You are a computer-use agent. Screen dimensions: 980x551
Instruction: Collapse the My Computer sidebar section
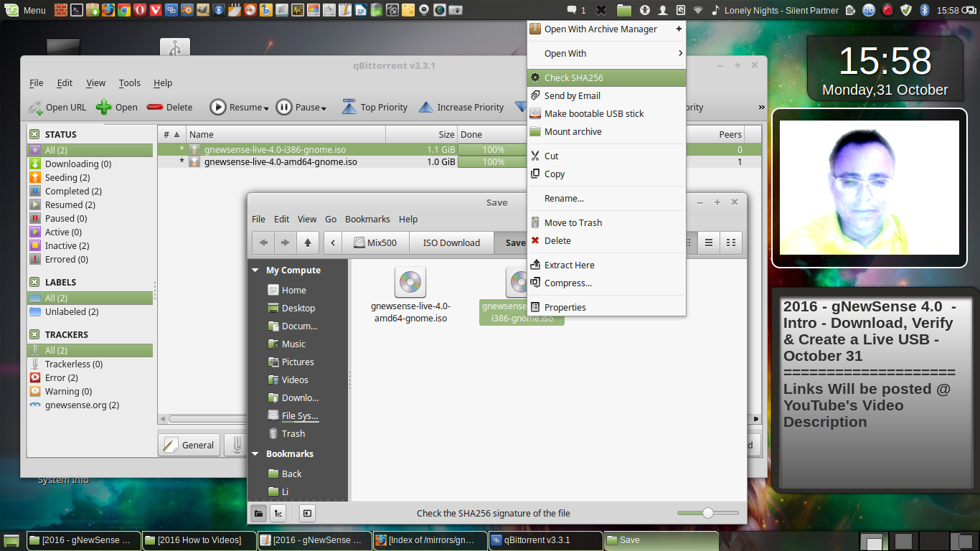[255, 270]
